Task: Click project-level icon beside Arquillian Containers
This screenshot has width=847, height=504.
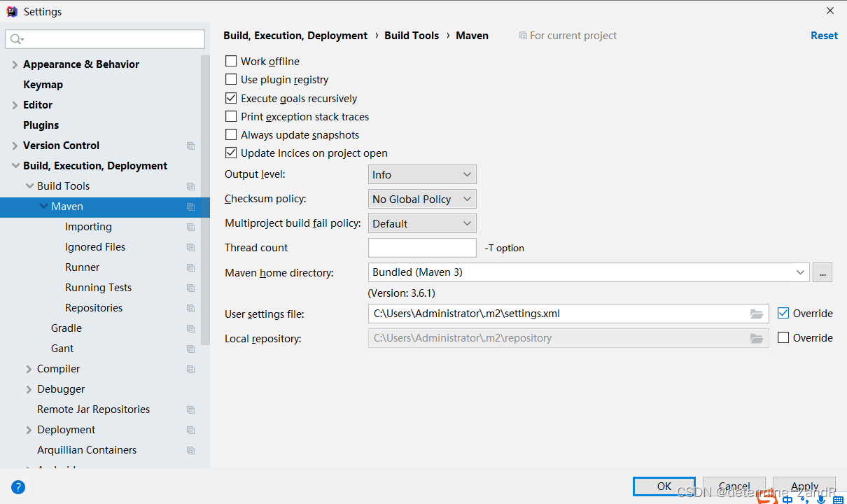Action: click(x=190, y=450)
